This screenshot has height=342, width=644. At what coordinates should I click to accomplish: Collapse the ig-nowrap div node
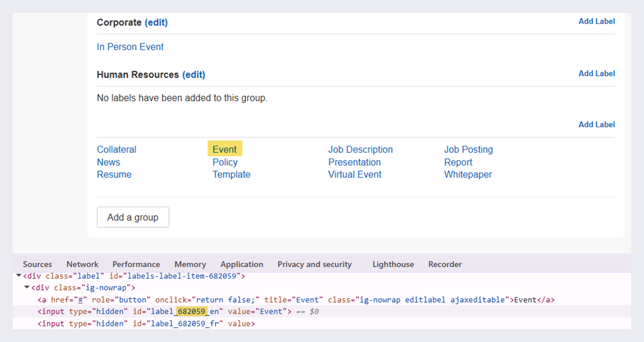pos(26,288)
